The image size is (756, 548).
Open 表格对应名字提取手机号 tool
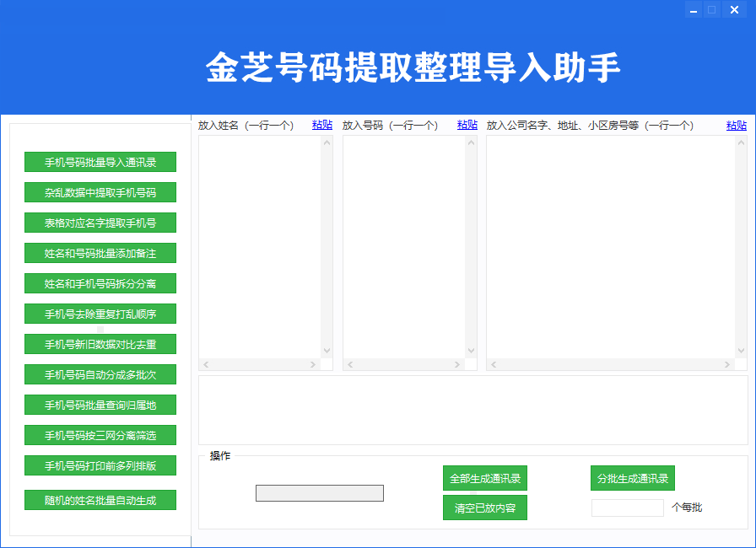100,223
